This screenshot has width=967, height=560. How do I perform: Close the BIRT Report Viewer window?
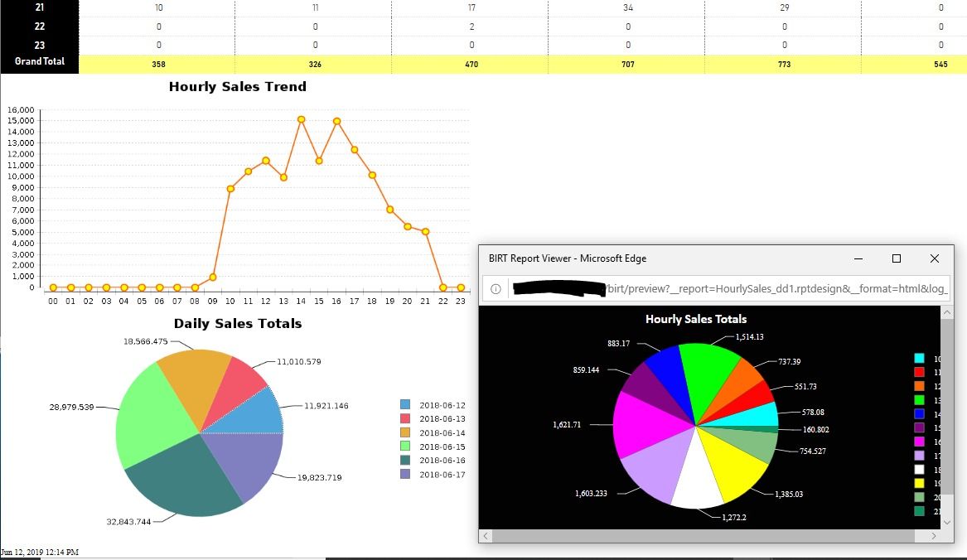(x=935, y=258)
